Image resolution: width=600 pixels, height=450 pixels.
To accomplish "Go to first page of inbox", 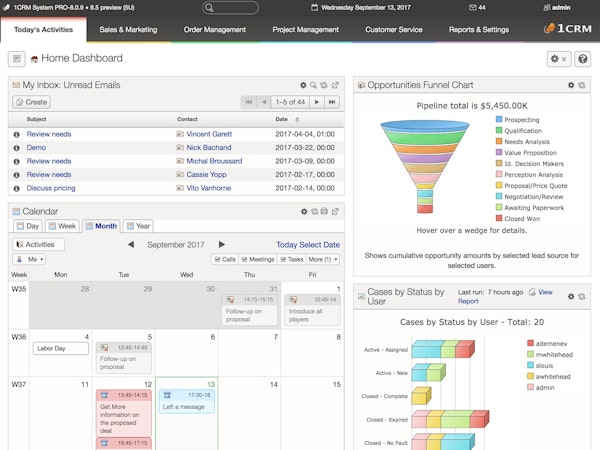I will [249, 102].
